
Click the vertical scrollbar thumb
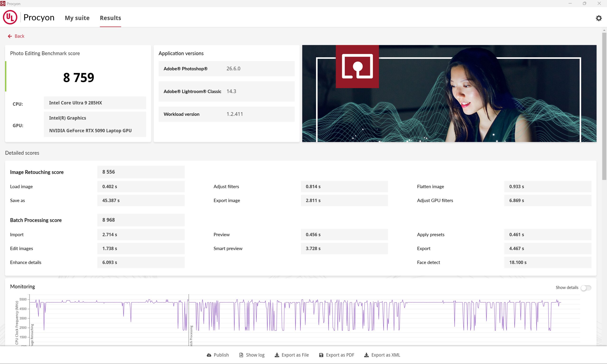pyautogui.click(x=604, y=105)
